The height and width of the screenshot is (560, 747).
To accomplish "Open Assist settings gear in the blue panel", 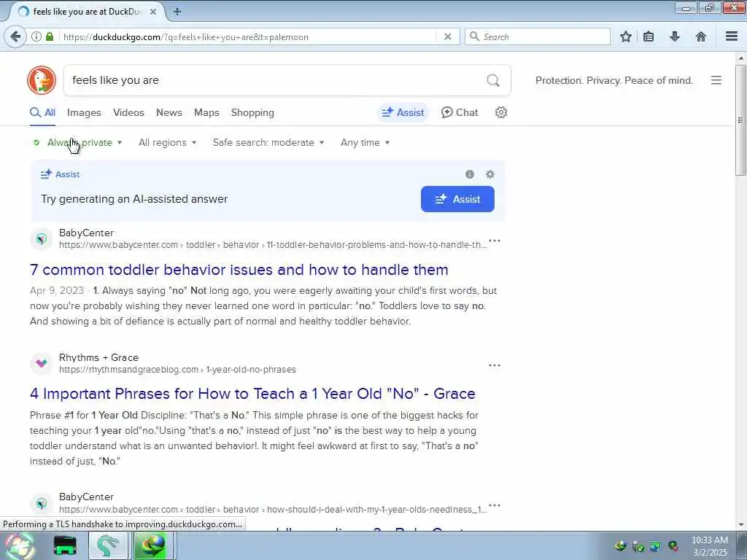I will (x=489, y=174).
